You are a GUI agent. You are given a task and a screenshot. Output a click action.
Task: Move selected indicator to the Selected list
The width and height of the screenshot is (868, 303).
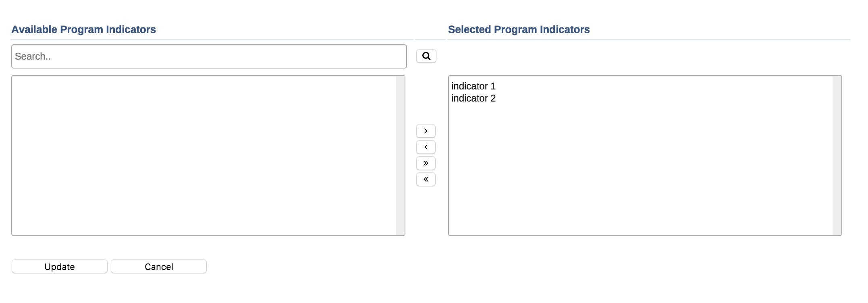(x=426, y=131)
